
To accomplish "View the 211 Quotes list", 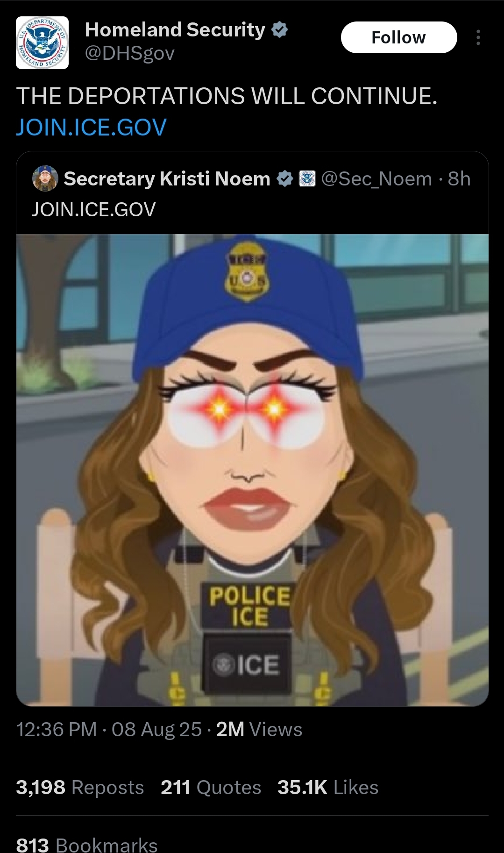I will [211, 787].
